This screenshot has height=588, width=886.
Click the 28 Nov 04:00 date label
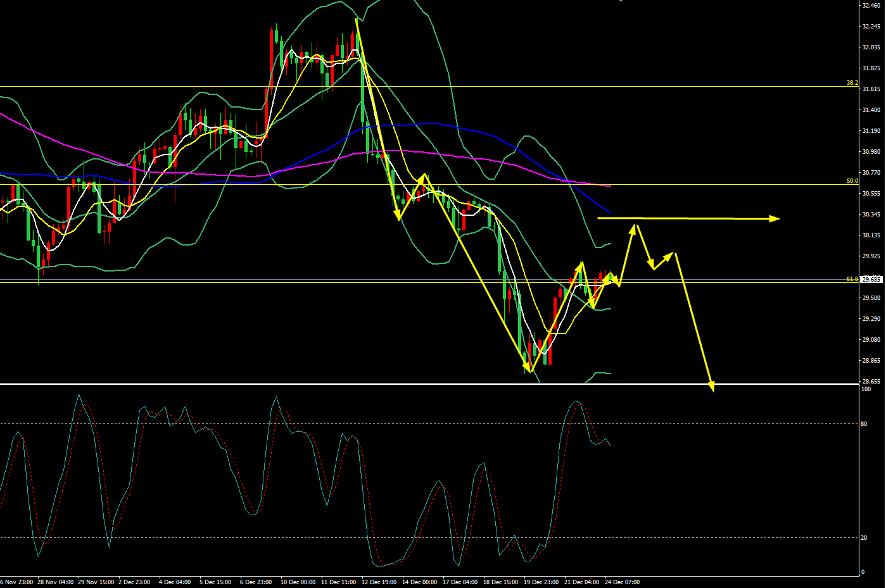(55, 582)
